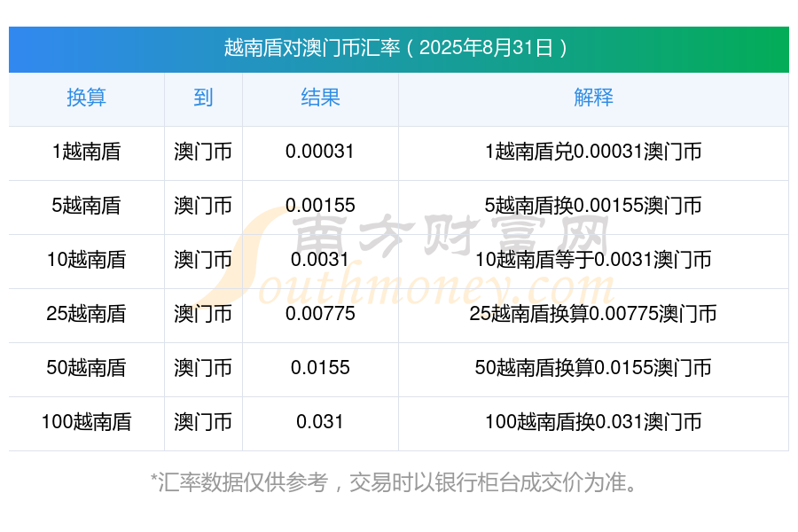The width and height of the screenshot is (798, 532).
Task: Select the 到 column header
Action: click(203, 98)
